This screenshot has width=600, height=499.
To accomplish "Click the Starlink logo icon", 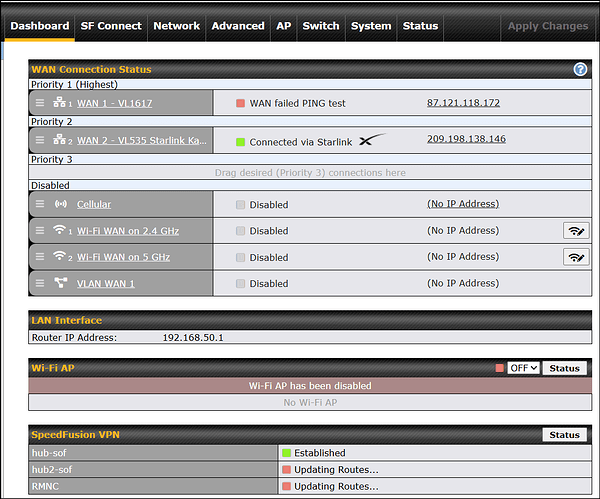I will (x=372, y=140).
